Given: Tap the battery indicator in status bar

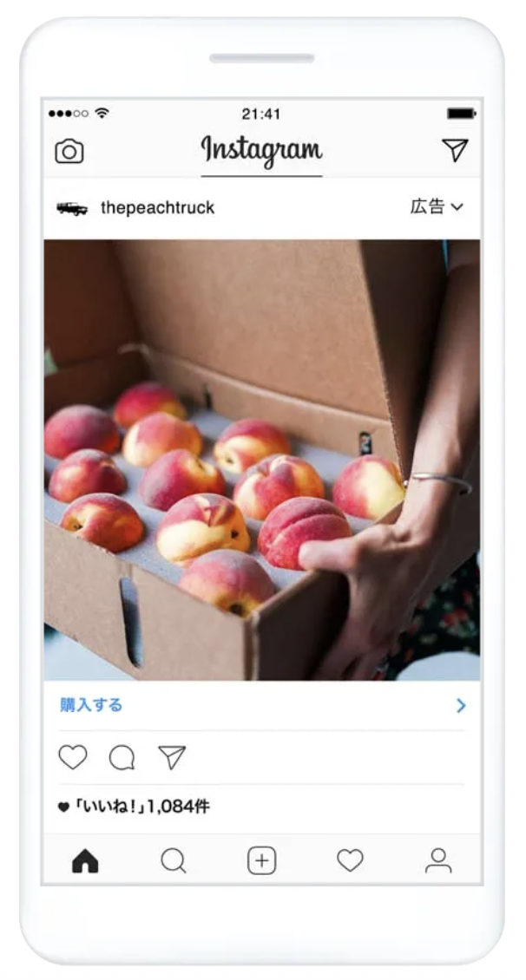Looking at the screenshot, I should [x=462, y=114].
